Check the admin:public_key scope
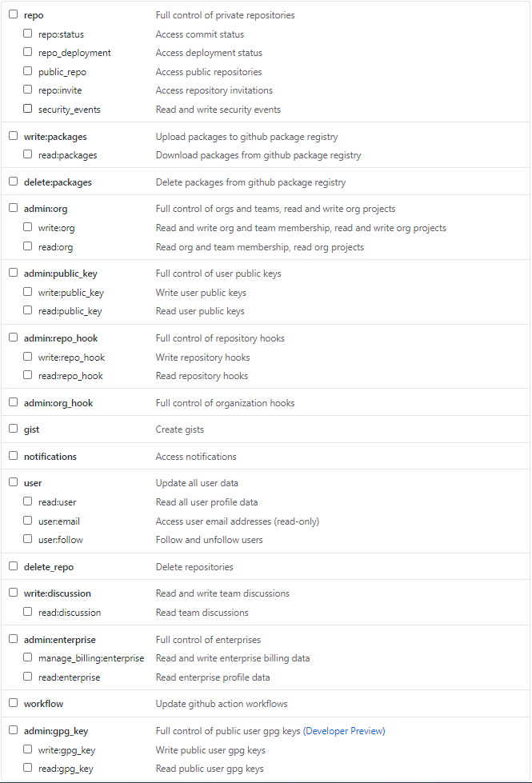 coord(13,272)
